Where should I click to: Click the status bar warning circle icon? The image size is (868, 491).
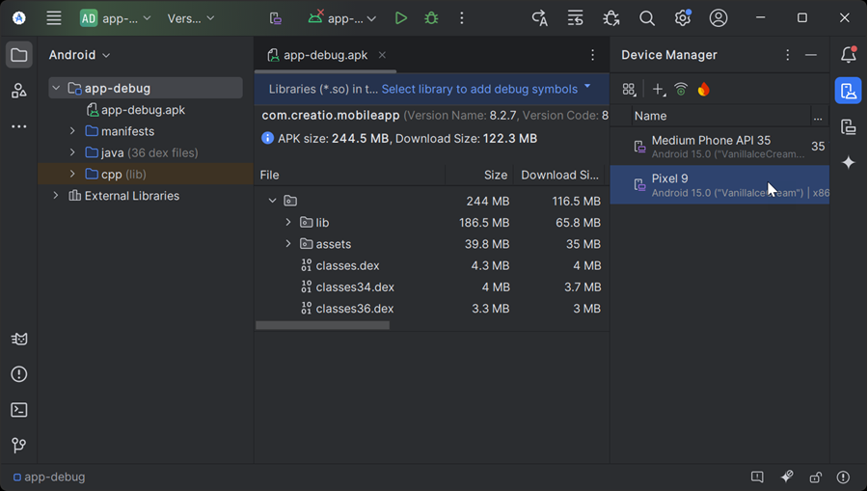(843, 477)
